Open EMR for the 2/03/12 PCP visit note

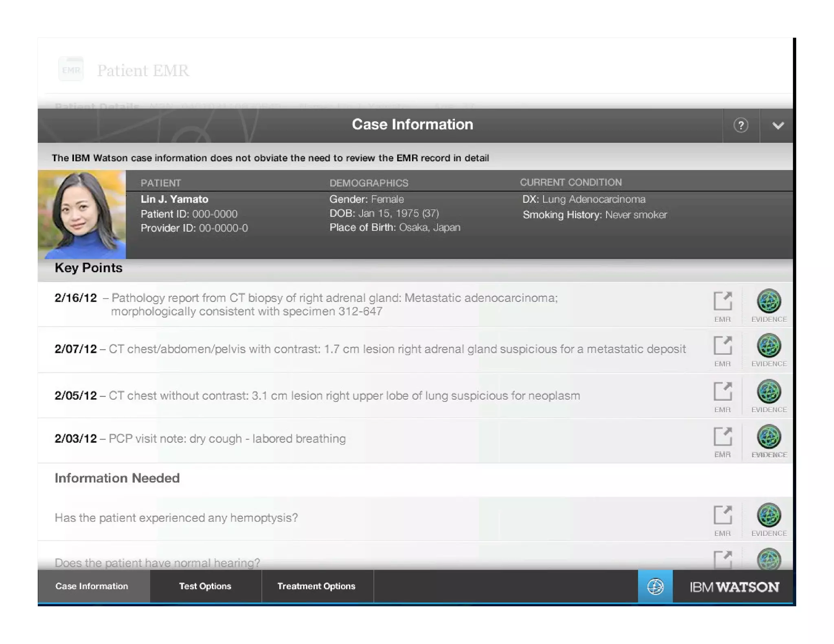coord(722,442)
